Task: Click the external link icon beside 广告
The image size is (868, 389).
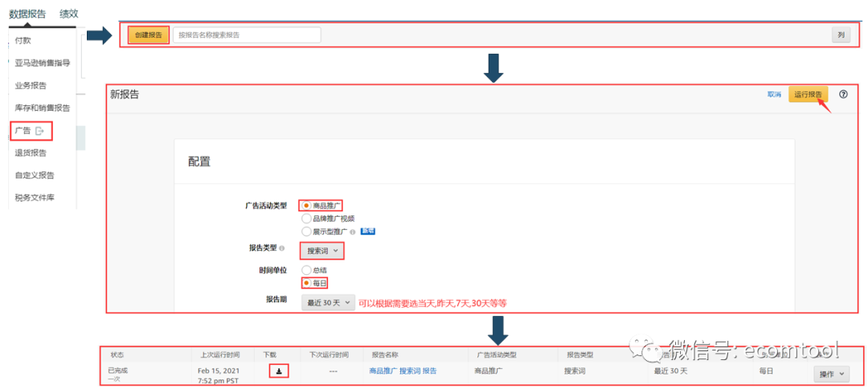Action: 39,131
